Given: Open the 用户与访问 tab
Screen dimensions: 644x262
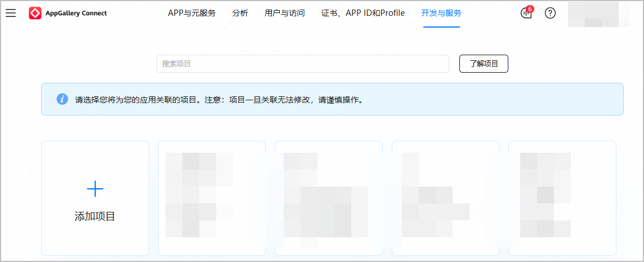Looking at the screenshot, I should [x=284, y=13].
